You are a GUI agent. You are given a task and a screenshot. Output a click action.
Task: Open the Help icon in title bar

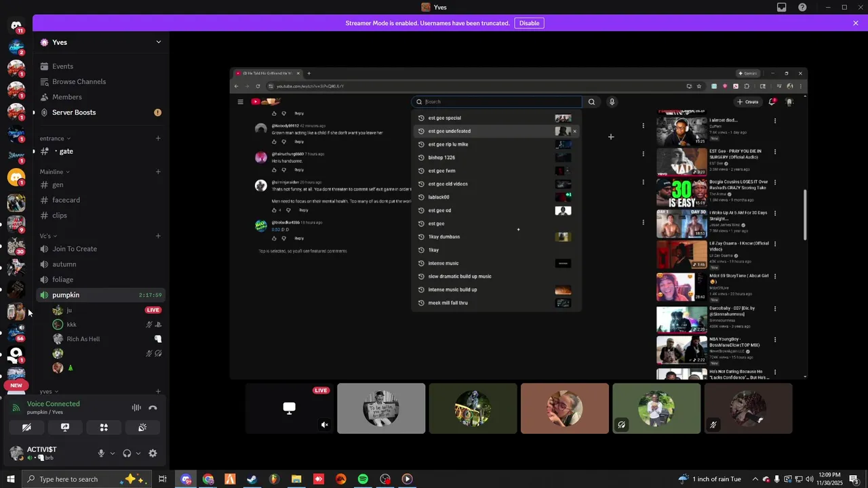coord(803,7)
